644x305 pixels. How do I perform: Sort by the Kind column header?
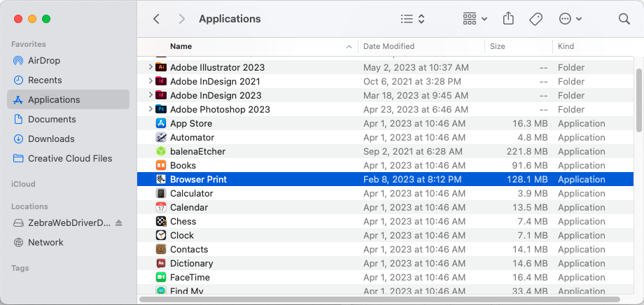[566, 46]
